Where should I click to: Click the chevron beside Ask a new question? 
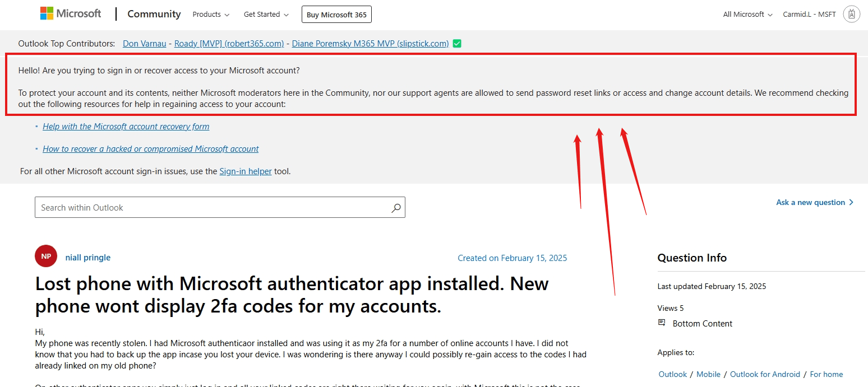(851, 202)
